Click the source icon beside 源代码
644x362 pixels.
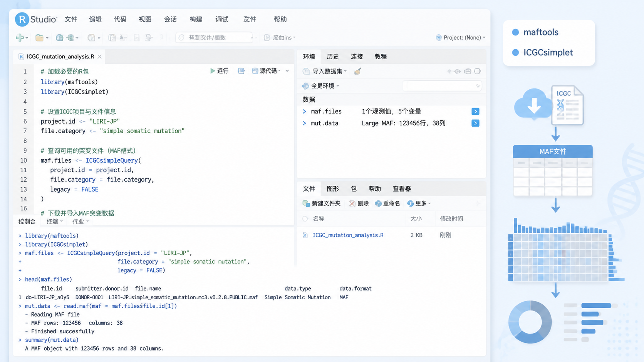point(255,71)
